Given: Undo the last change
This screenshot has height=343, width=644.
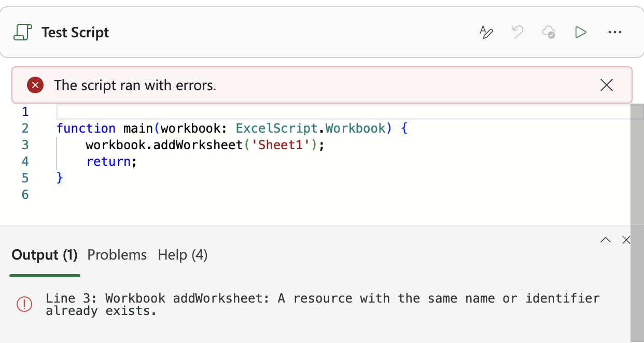Looking at the screenshot, I should coord(517,32).
